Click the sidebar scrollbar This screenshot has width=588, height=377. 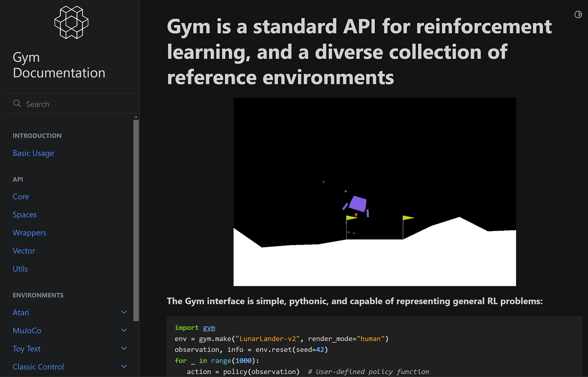136,220
